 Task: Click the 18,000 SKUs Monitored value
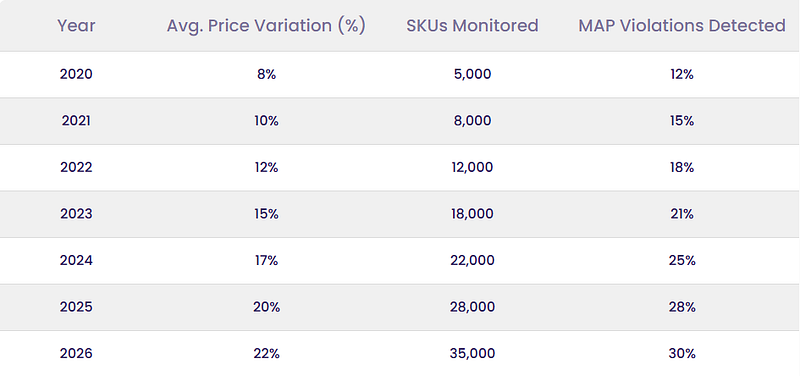click(472, 214)
